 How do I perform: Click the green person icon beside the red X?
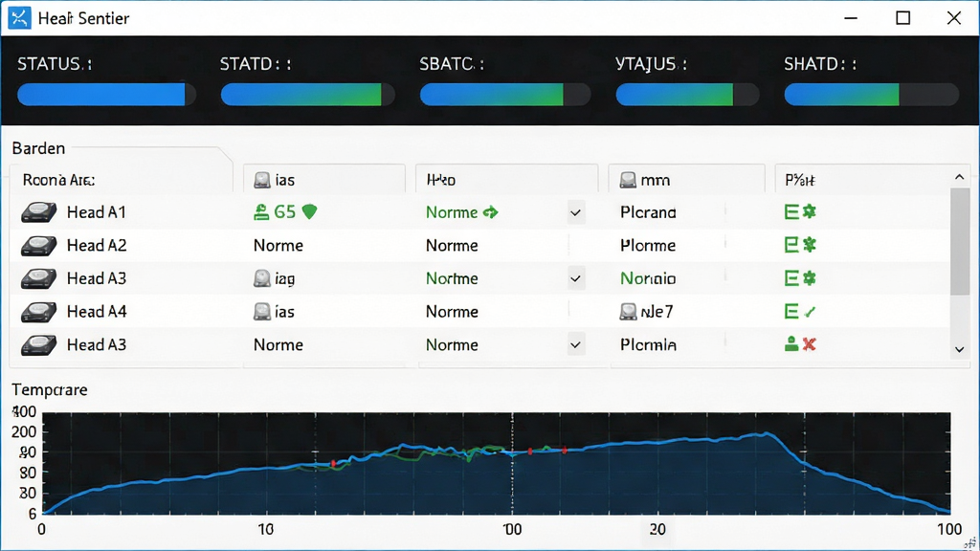coord(791,344)
